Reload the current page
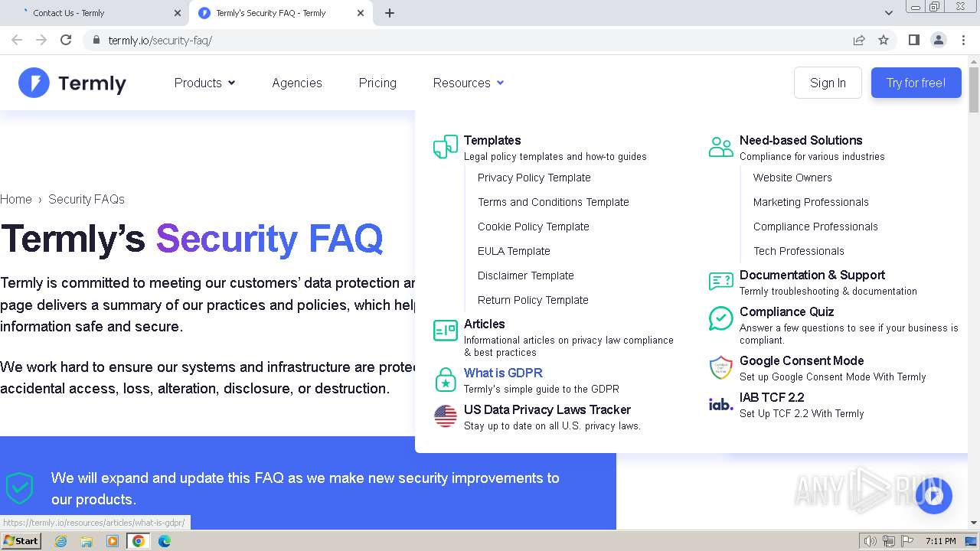The image size is (980, 551). coord(66,40)
